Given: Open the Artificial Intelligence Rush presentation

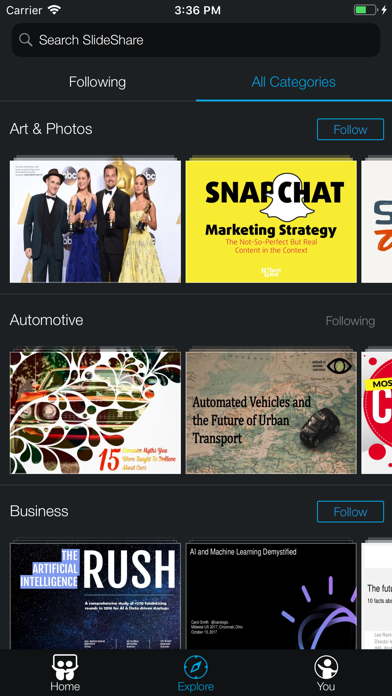Looking at the screenshot, I should [x=95, y=596].
